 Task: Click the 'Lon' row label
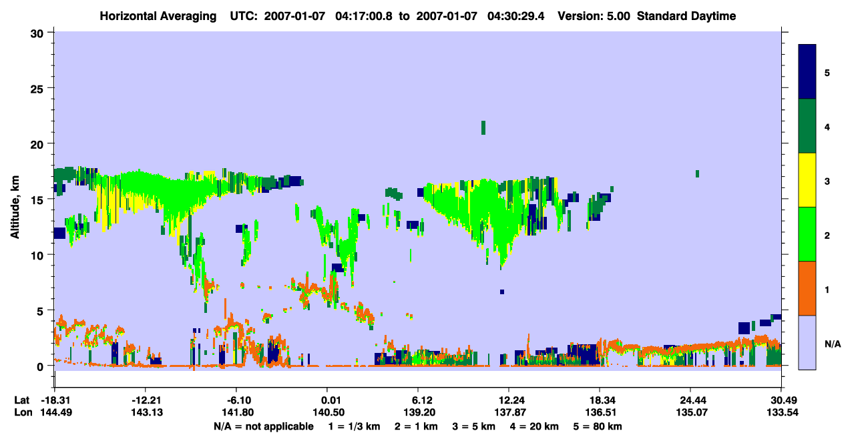[x=22, y=412]
